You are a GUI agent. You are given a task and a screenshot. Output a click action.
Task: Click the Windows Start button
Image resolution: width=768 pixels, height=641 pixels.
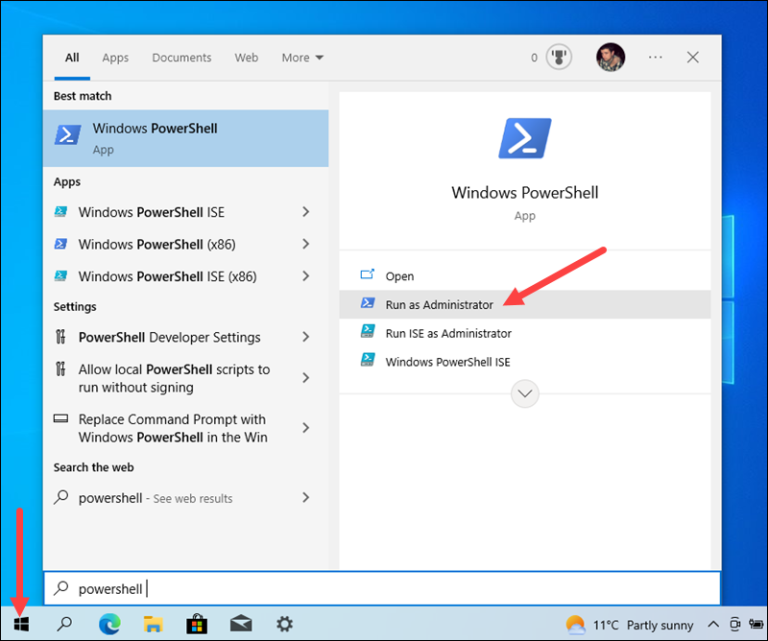tap(21, 624)
